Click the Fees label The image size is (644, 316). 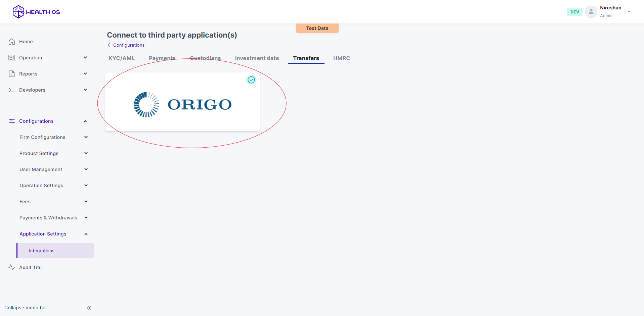click(x=25, y=202)
